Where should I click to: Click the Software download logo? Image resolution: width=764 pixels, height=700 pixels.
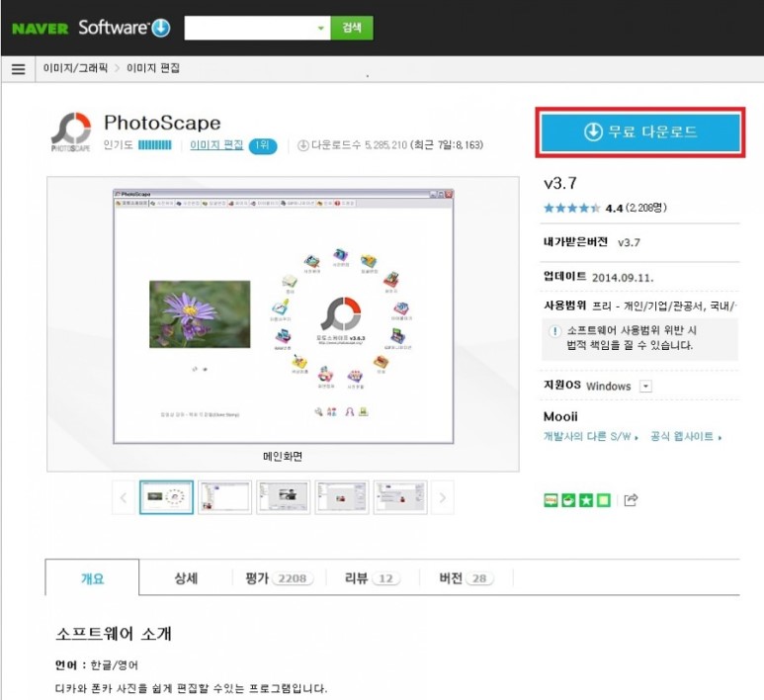click(x=125, y=28)
